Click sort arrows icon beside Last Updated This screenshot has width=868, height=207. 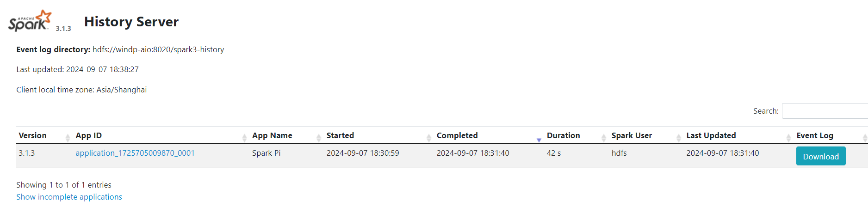(x=788, y=137)
